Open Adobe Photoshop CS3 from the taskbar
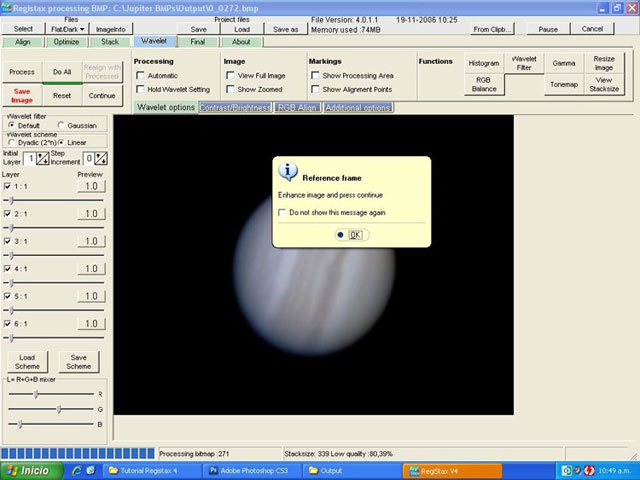The width and height of the screenshot is (640, 480). click(x=249, y=470)
